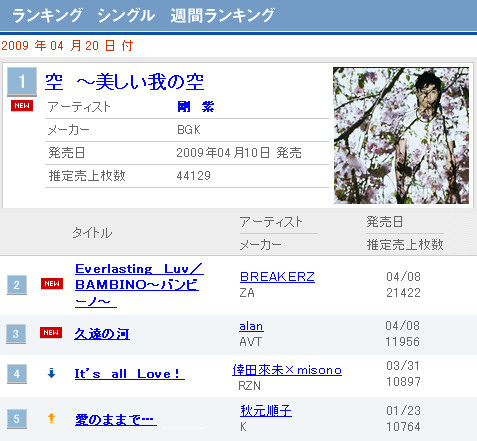Open the alan artist link
Viewport: 477px width, 441px height.
[x=251, y=326]
